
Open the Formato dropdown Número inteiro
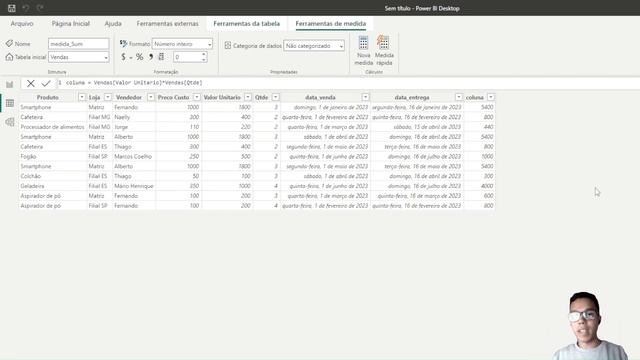pos(182,44)
